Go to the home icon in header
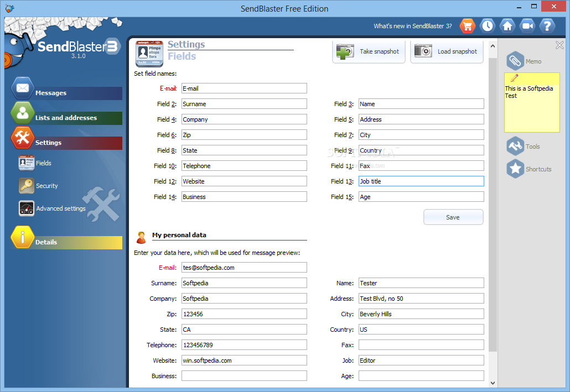The width and height of the screenshot is (570, 392). pos(507,26)
